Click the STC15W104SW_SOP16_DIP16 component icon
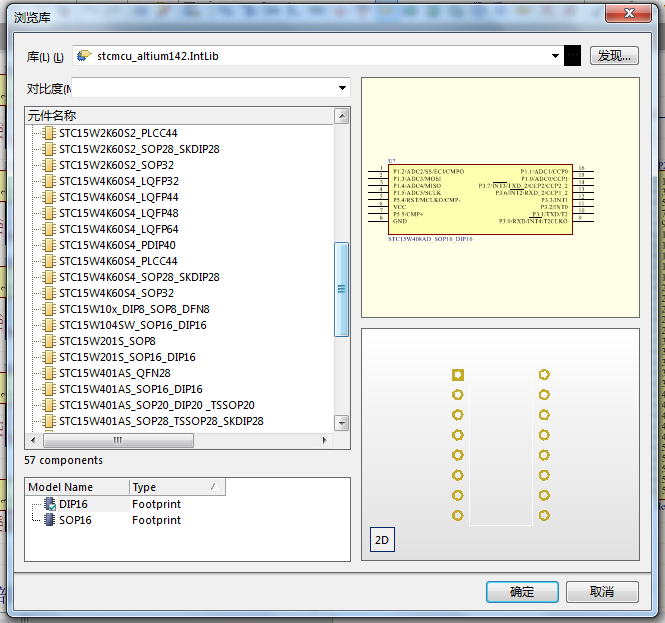 (x=49, y=325)
